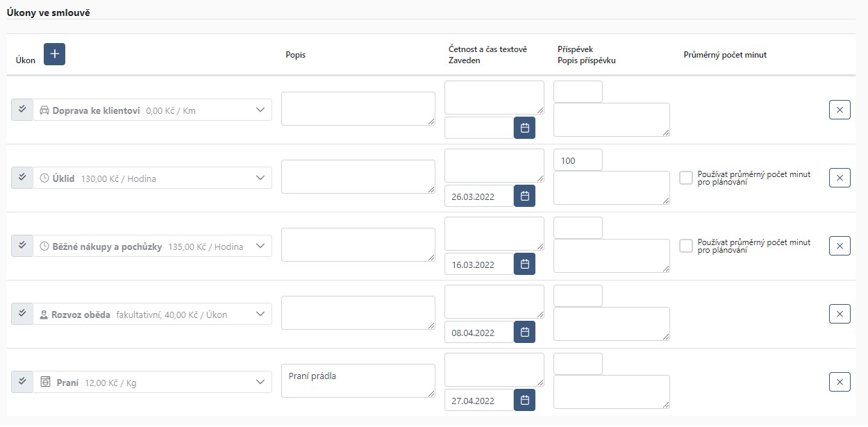Enable average minutes checkbox for Běžné nákupy

(x=686, y=246)
